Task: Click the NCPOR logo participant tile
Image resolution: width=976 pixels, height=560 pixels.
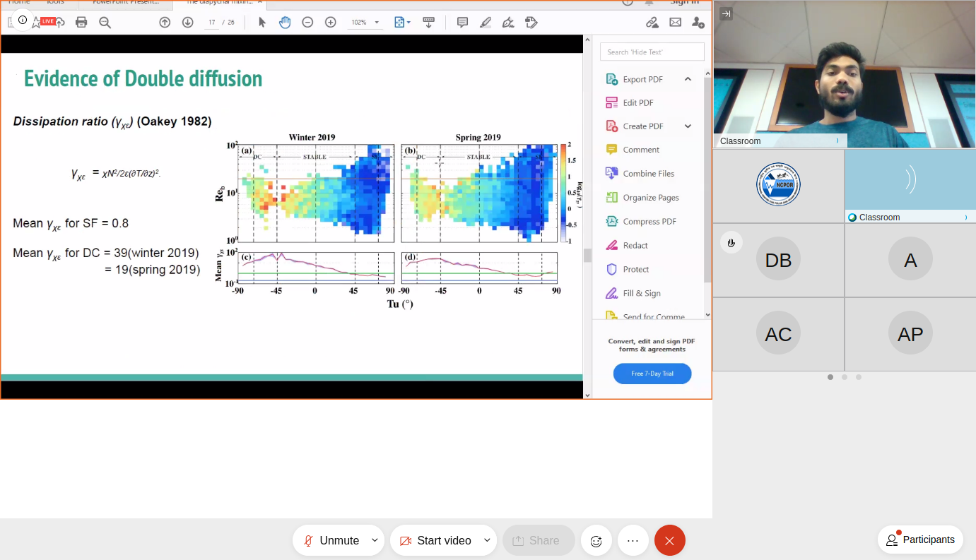Action: pyautogui.click(x=778, y=185)
